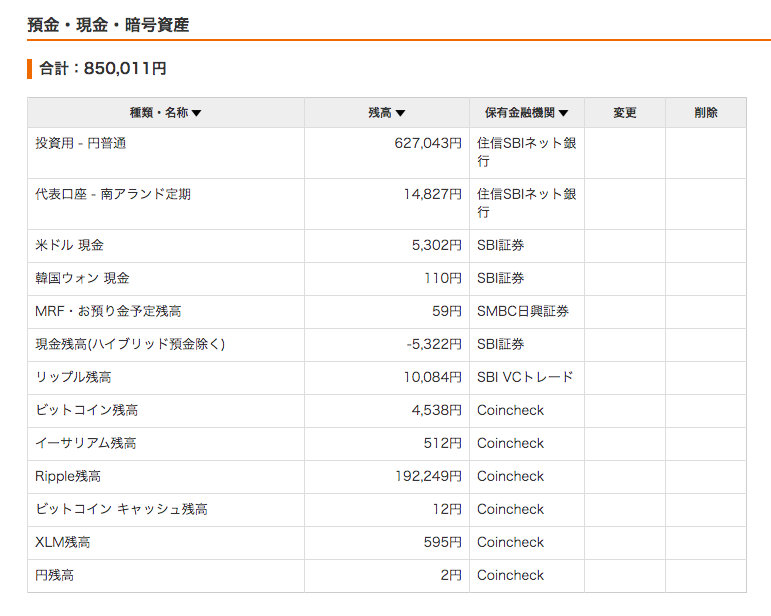Click the 2円 balance value
This screenshot has height=616, width=771.
[x=451, y=575]
